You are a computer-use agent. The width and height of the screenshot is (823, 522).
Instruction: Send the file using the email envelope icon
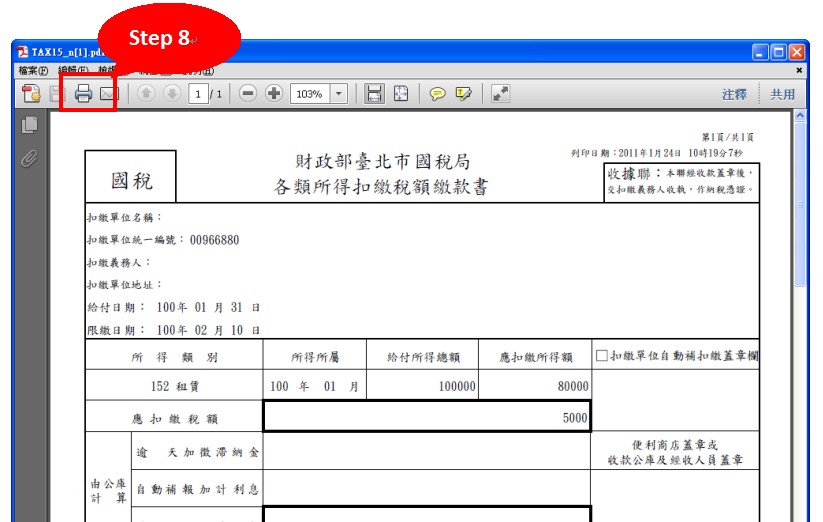(x=109, y=94)
